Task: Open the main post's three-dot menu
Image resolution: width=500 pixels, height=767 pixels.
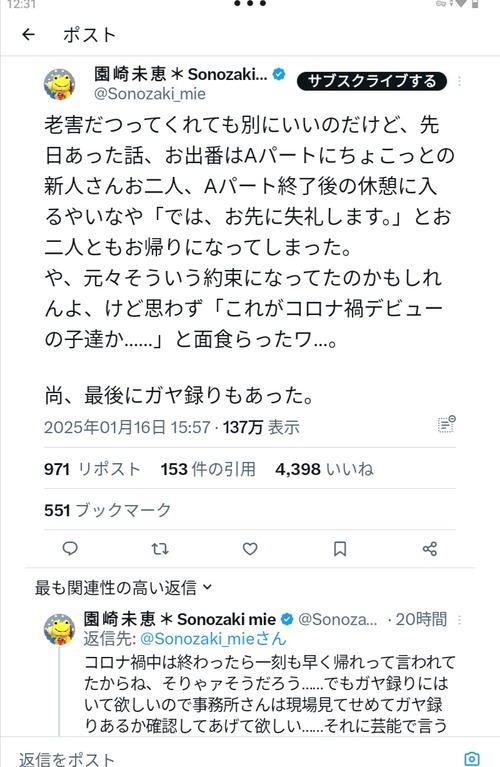Action: 459,81
